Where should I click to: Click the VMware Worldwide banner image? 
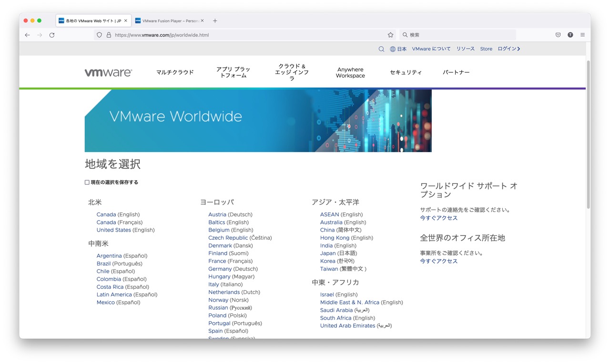258,121
